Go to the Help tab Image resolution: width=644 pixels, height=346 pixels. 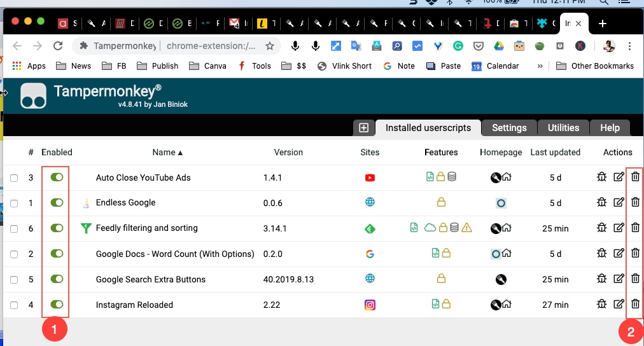point(610,128)
